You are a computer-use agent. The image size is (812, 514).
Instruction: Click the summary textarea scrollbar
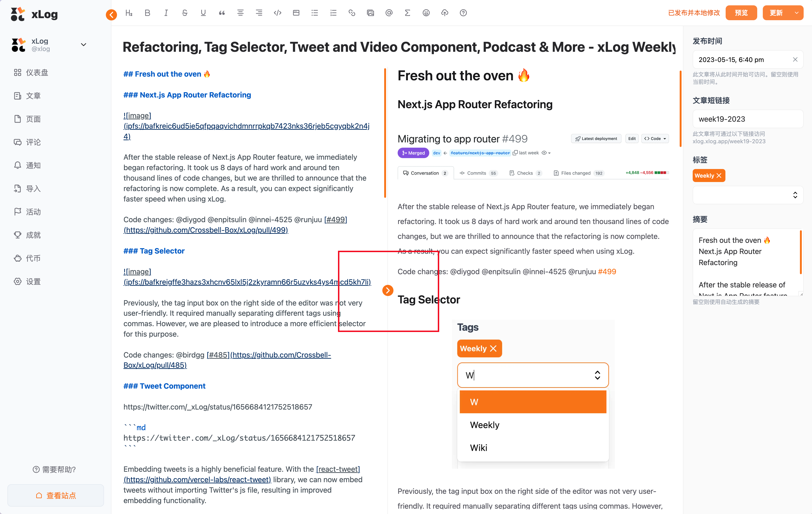tap(801, 252)
